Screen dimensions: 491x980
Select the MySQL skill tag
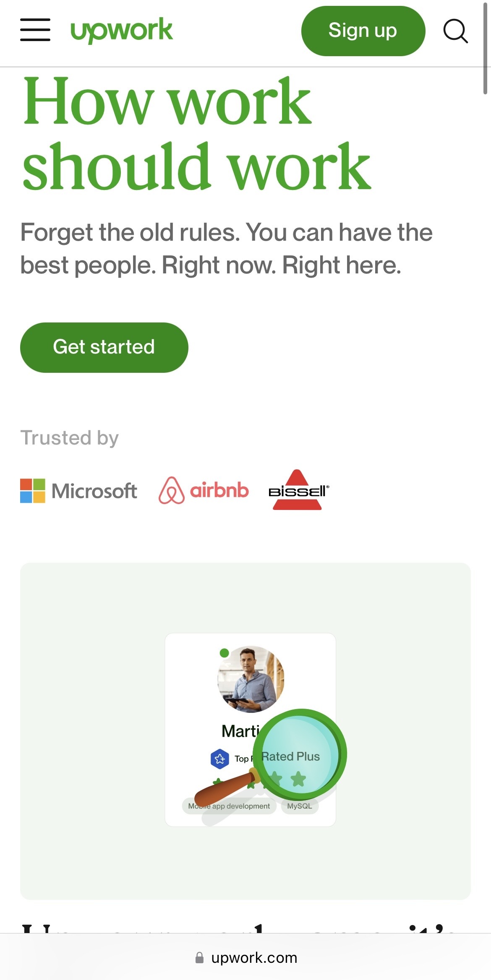click(300, 806)
